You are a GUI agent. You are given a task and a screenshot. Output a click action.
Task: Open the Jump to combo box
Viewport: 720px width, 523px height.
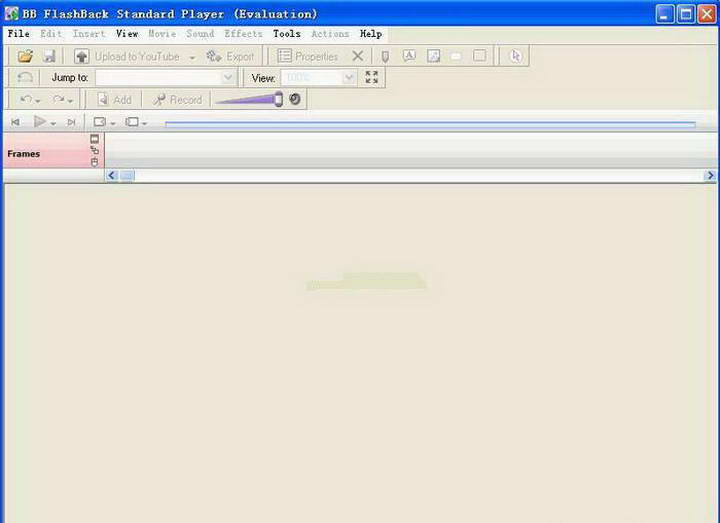tap(166, 78)
